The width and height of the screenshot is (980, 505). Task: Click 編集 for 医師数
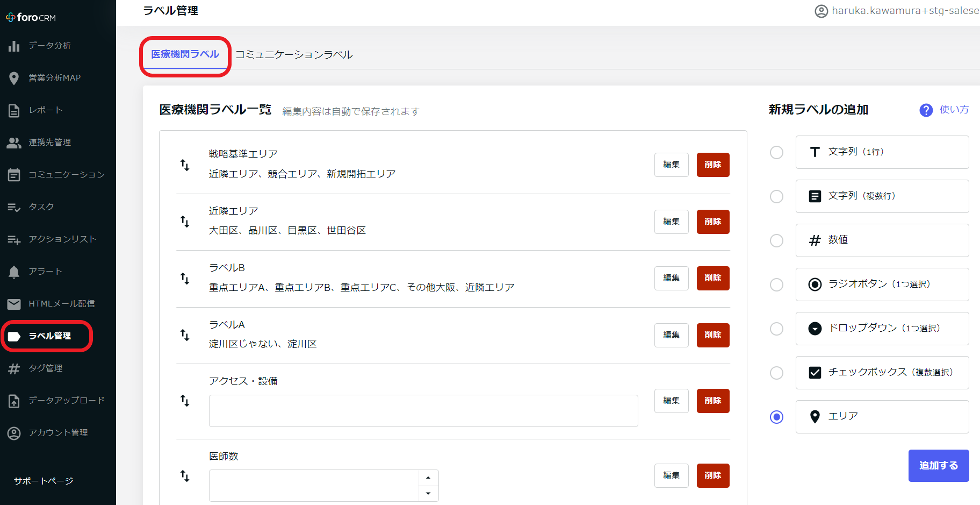click(672, 475)
